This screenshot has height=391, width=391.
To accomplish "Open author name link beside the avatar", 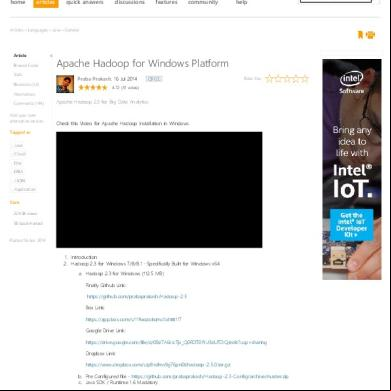I will tap(95, 79).
